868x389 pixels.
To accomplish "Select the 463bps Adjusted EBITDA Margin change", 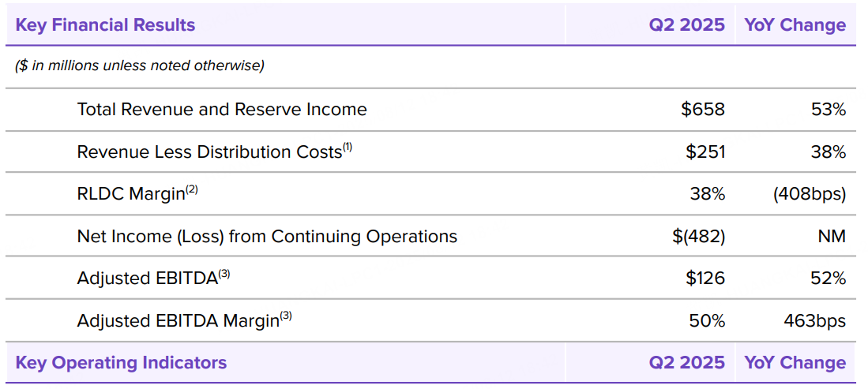I will tap(816, 320).
